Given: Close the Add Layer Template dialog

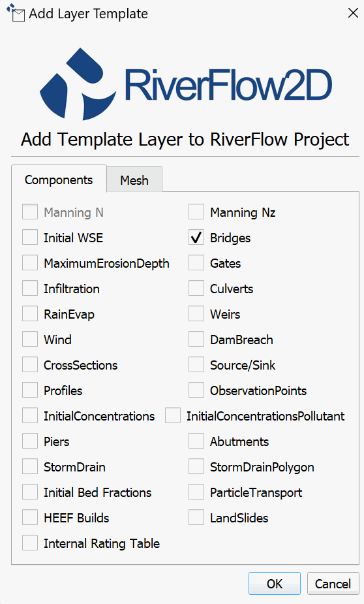Looking at the screenshot, I should click(353, 13).
